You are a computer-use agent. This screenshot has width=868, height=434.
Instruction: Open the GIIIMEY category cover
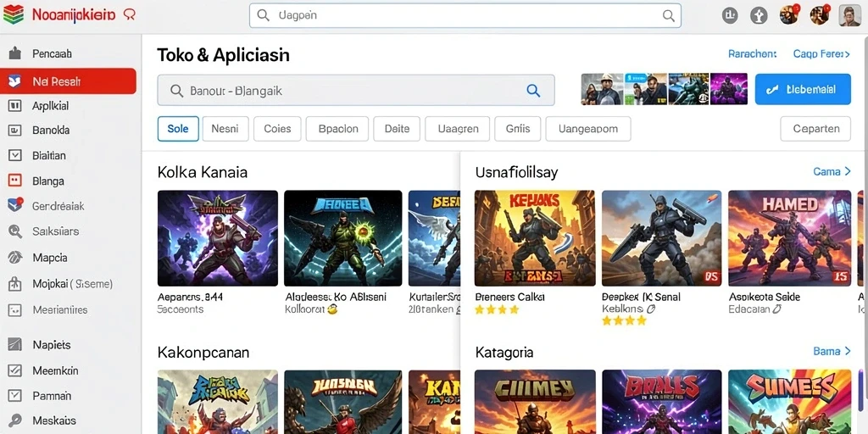coord(535,402)
